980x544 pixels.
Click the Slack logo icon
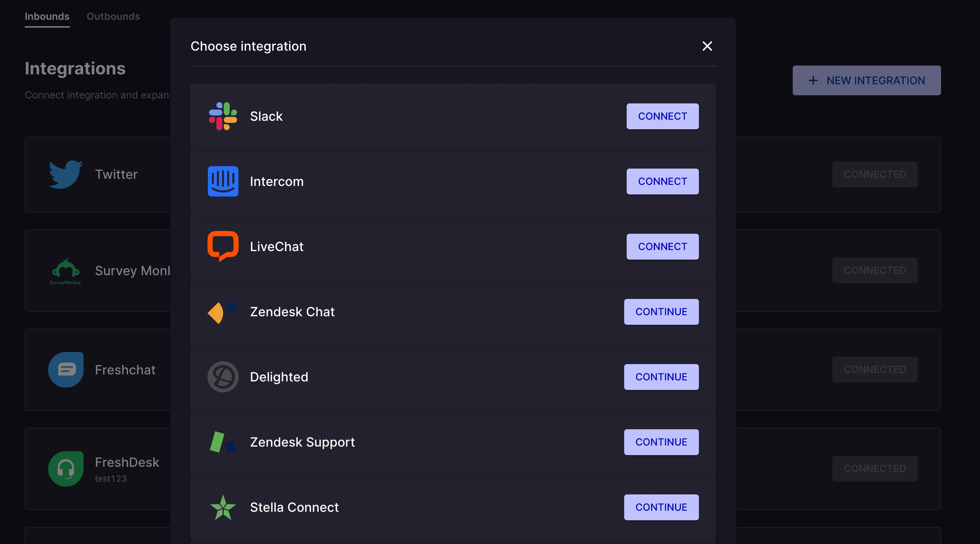coord(223,116)
